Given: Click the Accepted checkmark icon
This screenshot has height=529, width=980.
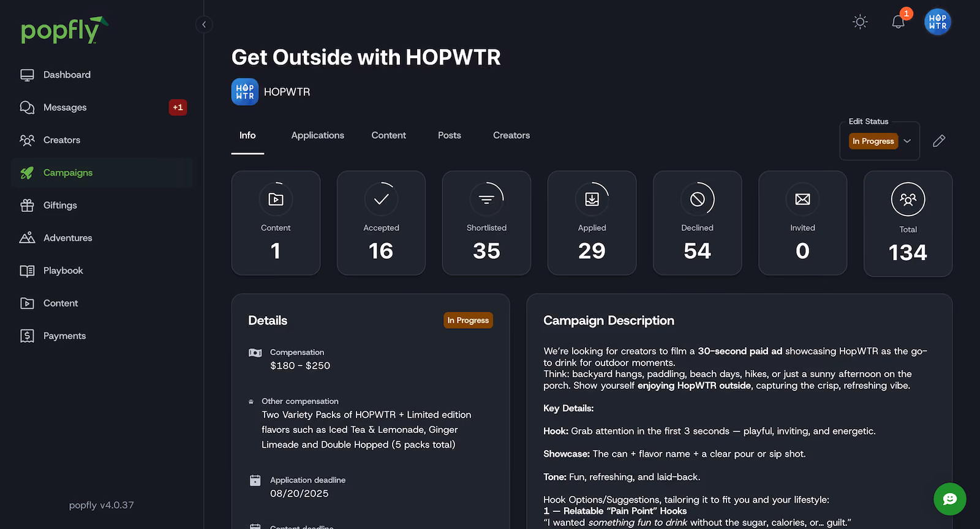Looking at the screenshot, I should point(381,199).
